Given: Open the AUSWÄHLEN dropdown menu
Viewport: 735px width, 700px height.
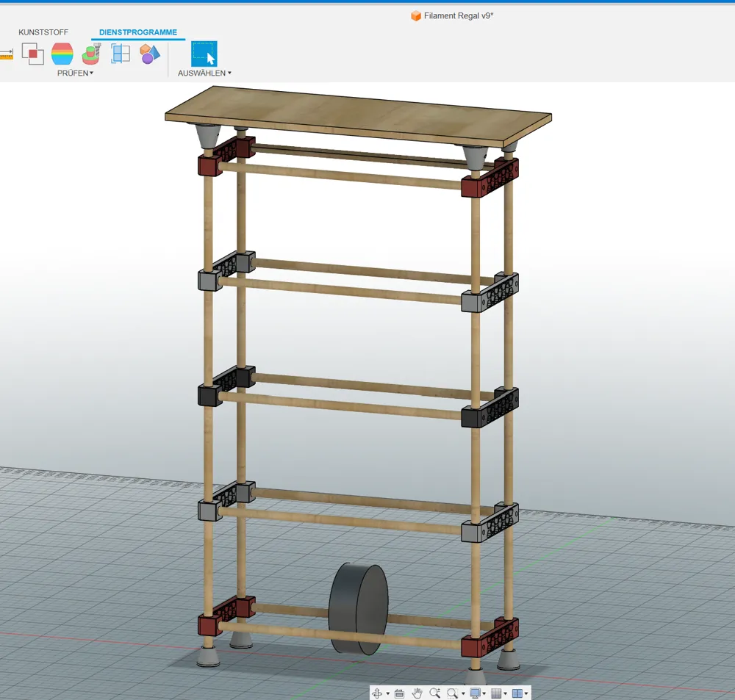Looking at the screenshot, I should [x=204, y=73].
